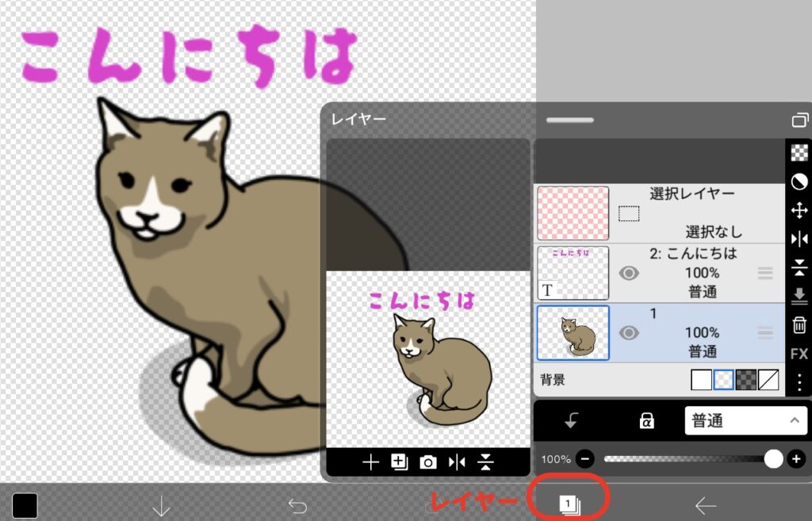Enable clipping with the bent arrow icon

coord(571,420)
